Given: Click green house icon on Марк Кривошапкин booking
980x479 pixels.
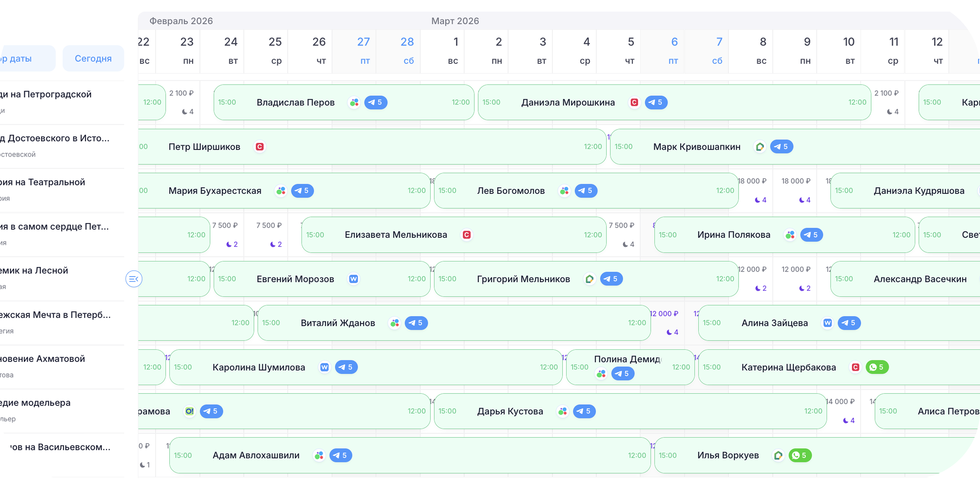Looking at the screenshot, I should point(760,147).
